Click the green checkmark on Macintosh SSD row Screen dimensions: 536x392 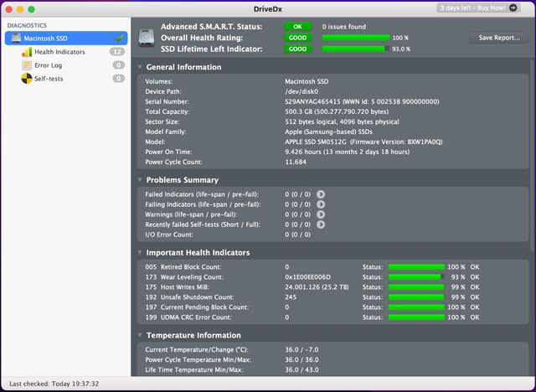tap(119, 38)
